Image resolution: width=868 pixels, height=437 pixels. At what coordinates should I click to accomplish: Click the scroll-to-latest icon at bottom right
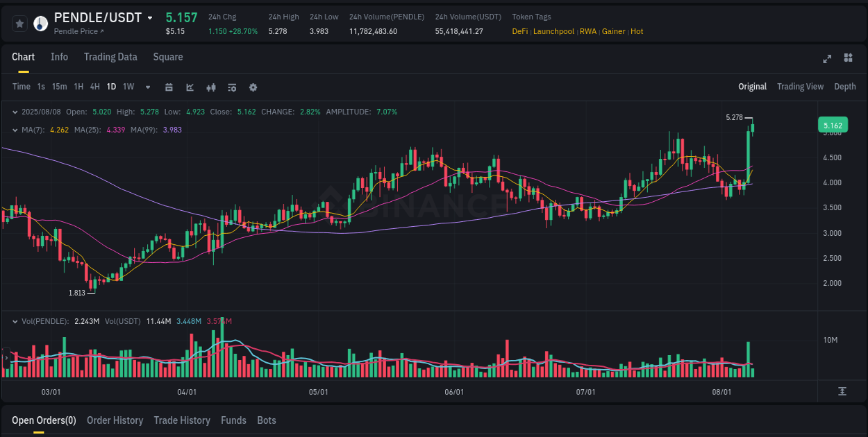[843, 391]
